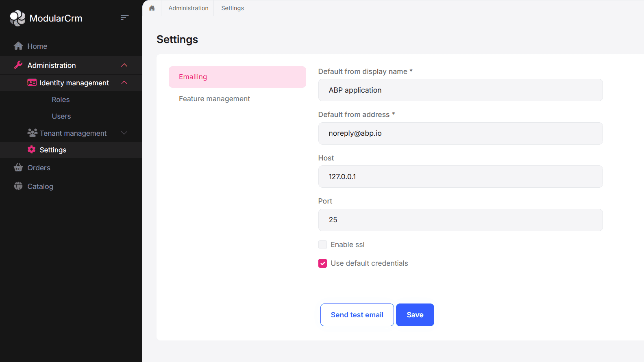Enable the Enable ssl checkbox
The height and width of the screenshot is (362, 644).
[x=322, y=245]
